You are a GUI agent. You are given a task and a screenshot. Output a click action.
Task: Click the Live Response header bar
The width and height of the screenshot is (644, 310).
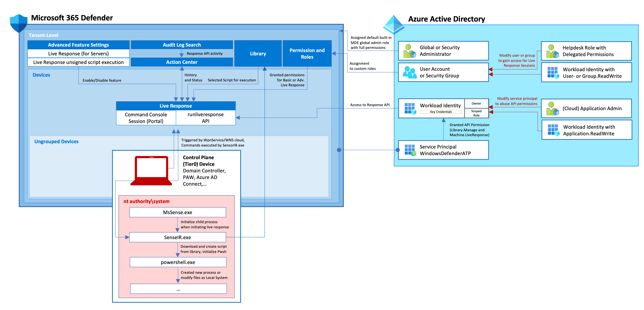tap(176, 106)
